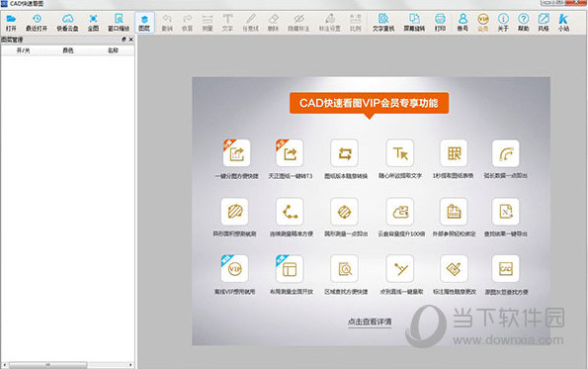Click the 打印 print icon
Screen dimensions: 588x369
[x=440, y=23]
